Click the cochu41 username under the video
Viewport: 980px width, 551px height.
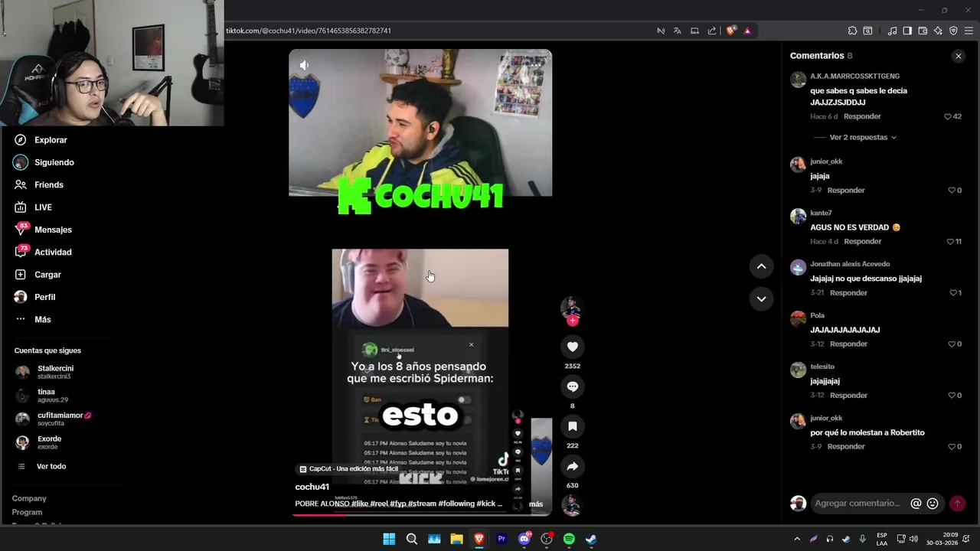(x=312, y=487)
